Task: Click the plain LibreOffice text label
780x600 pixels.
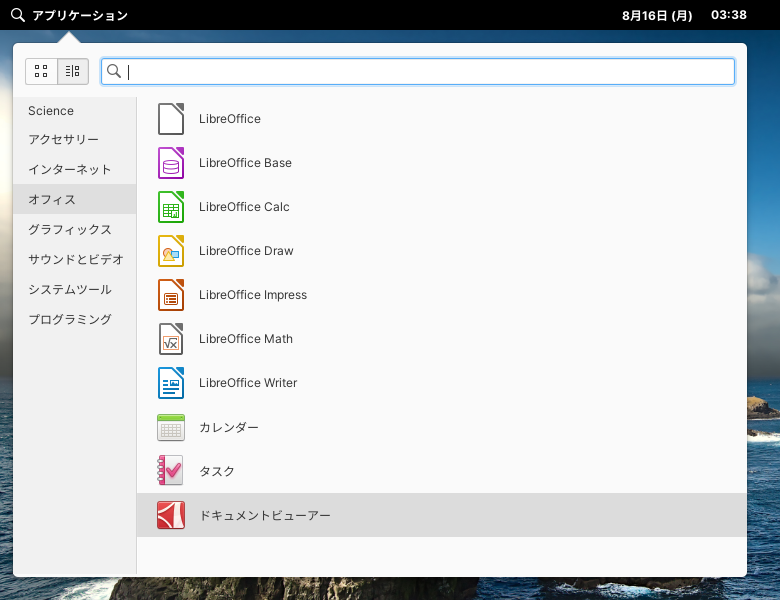Action: pyautogui.click(x=230, y=119)
